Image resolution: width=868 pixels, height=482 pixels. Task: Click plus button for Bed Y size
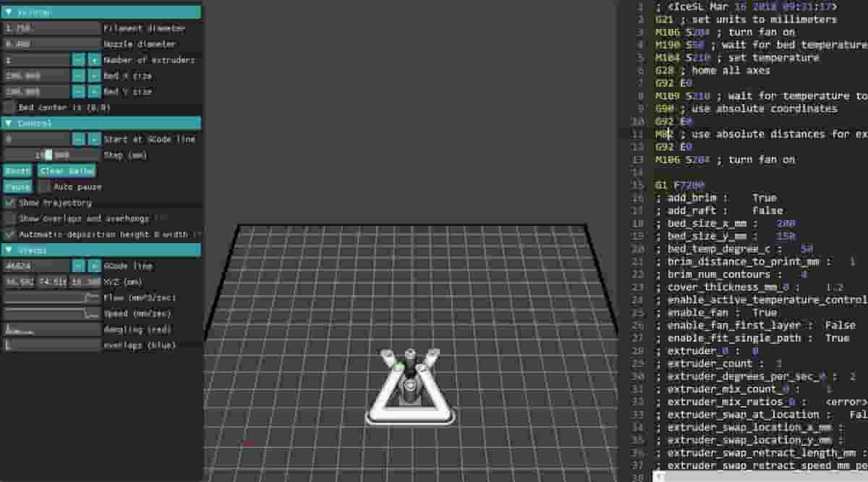pyautogui.click(x=94, y=92)
